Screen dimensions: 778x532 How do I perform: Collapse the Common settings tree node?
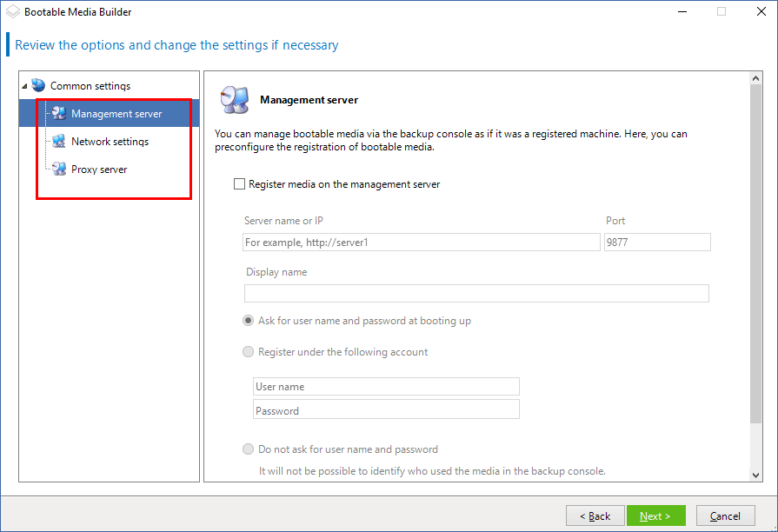tap(24, 86)
